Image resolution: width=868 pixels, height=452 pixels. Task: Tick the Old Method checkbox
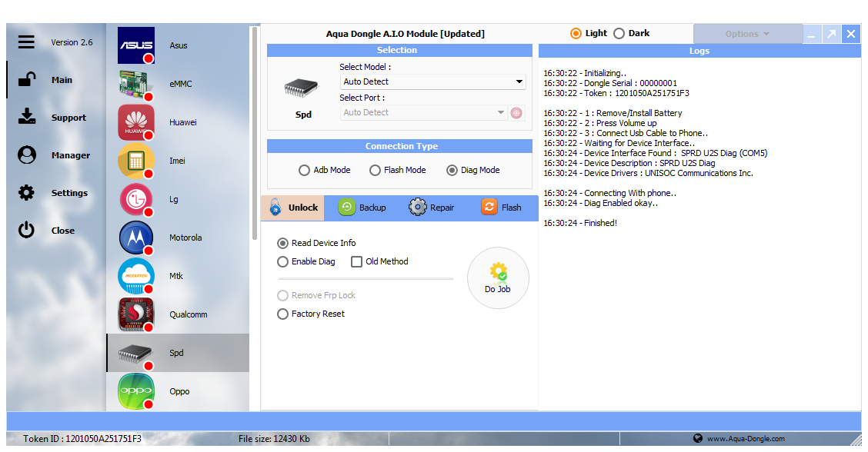[x=356, y=261]
